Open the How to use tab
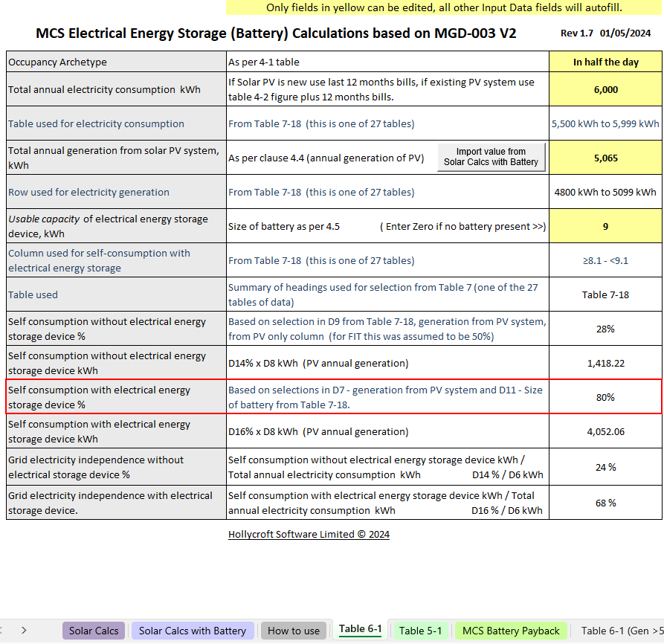 coord(294,631)
